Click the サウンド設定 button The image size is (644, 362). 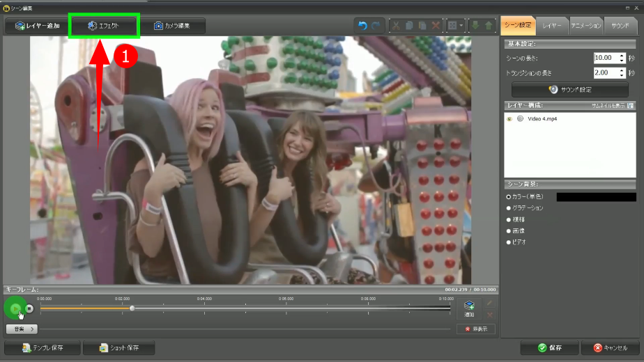pyautogui.click(x=570, y=90)
